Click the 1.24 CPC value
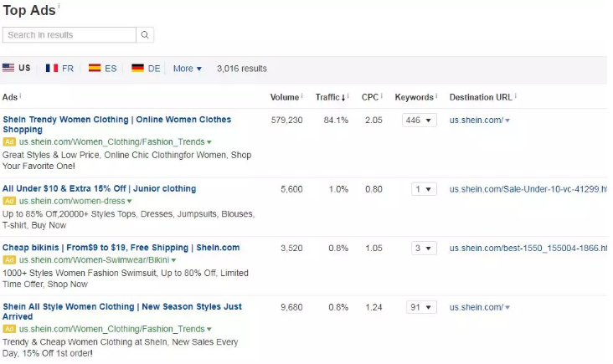The width and height of the screenshot is (613, 364). [x=373, y=307]
